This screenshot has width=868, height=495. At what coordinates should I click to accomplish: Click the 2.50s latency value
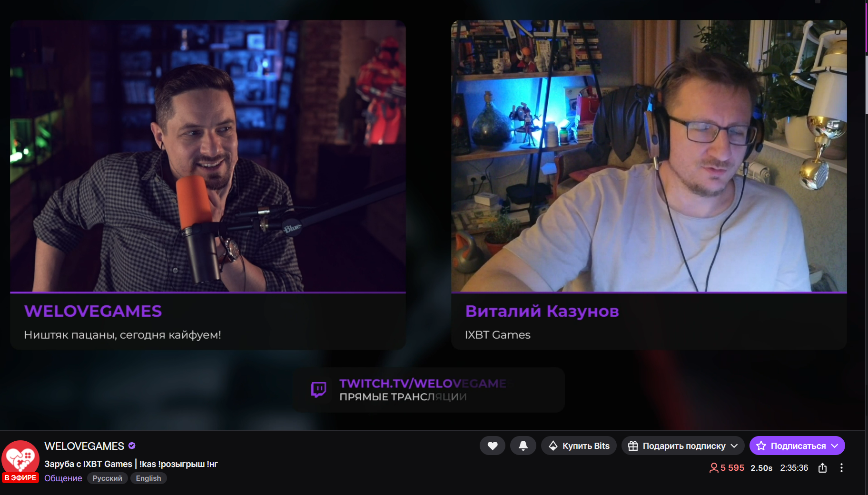761,468
